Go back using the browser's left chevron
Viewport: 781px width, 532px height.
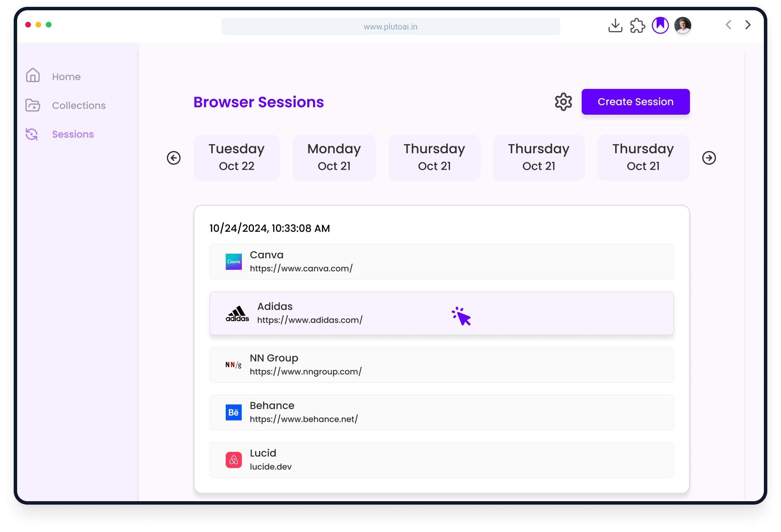[729, 25]
